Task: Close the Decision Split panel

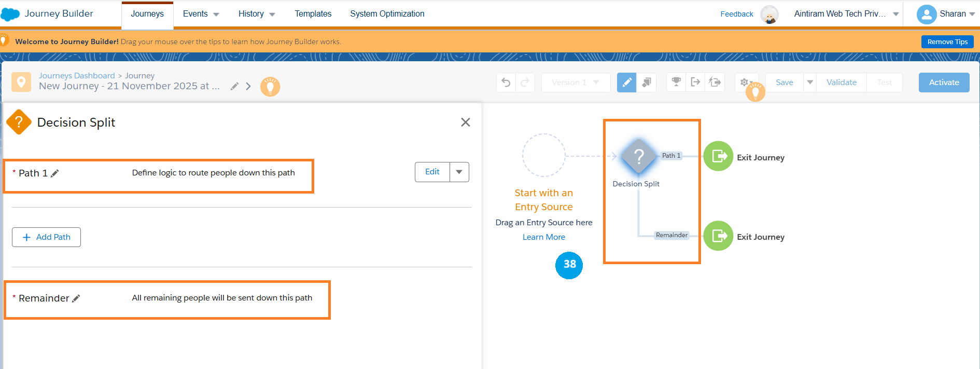Action: pos(466,122)
